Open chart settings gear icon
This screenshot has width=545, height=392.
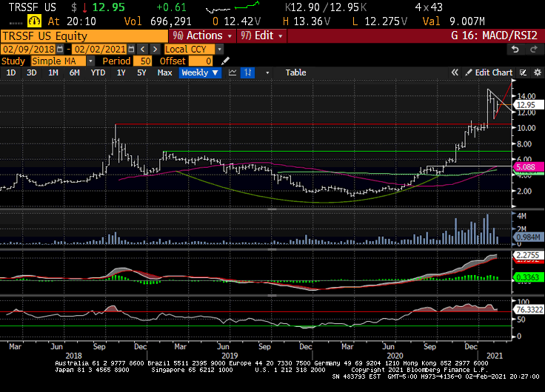coord(538,72)
